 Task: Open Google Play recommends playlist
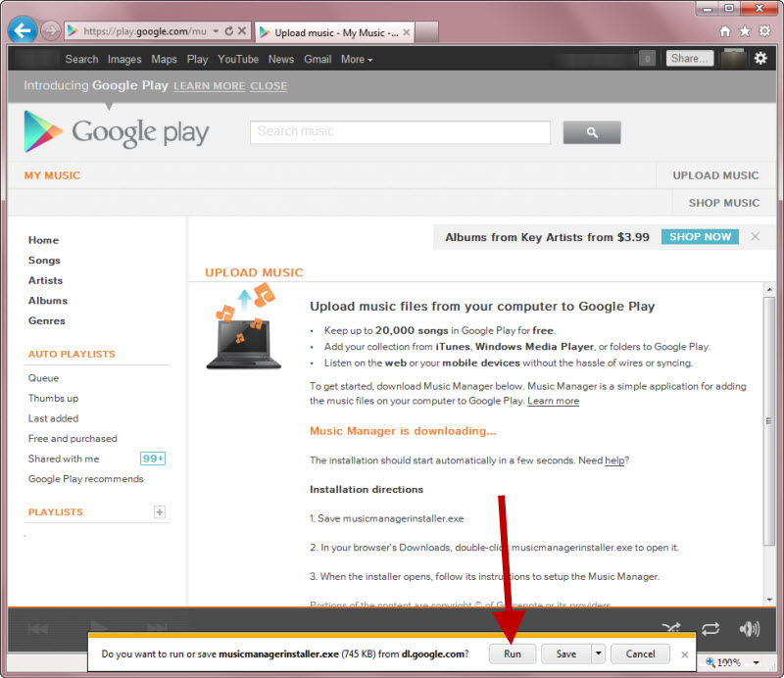tap(85, 478)
